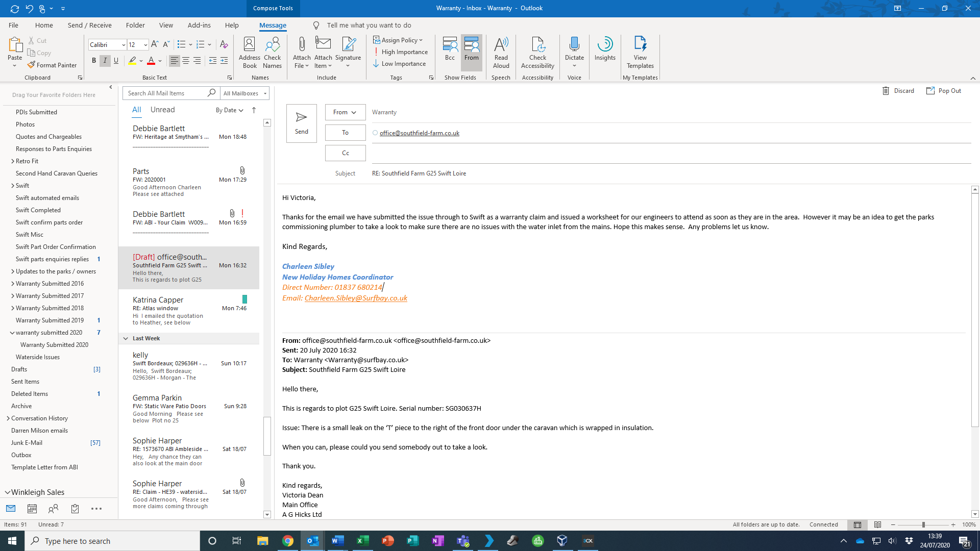The height and width of the screenshot is (551, 980).
Task: Toggle the Bcc field display
Action: (449, 49)
